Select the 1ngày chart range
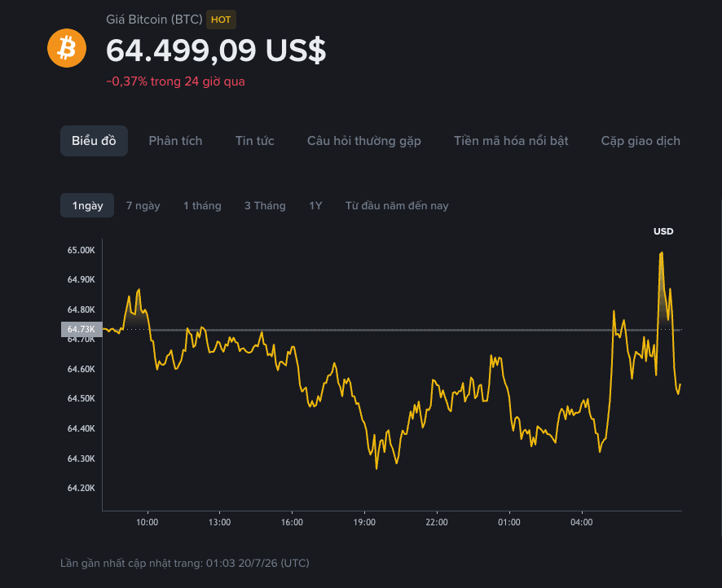 click(x=87, y=205)
